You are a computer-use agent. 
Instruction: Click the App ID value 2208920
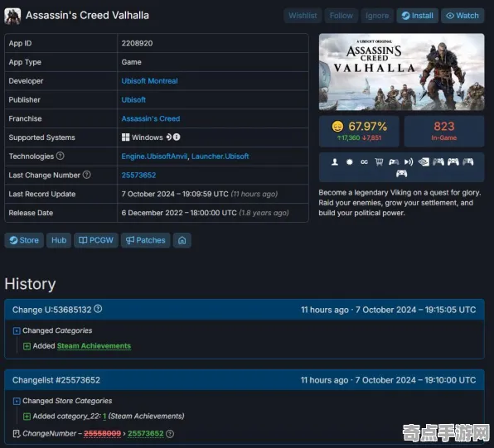[x=137, y=43]
